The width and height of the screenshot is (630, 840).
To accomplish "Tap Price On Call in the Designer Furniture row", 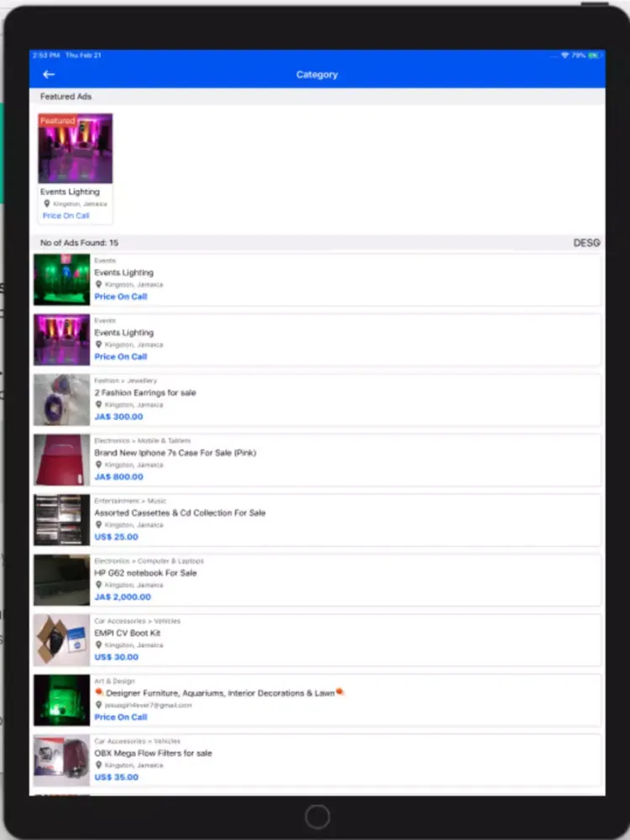I will [x=120, y=717].
